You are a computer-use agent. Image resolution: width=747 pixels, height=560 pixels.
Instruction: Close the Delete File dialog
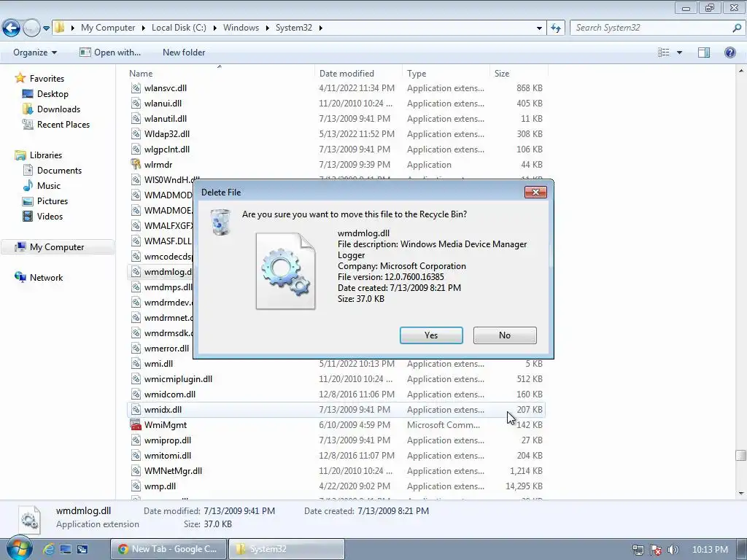point(535,192)
